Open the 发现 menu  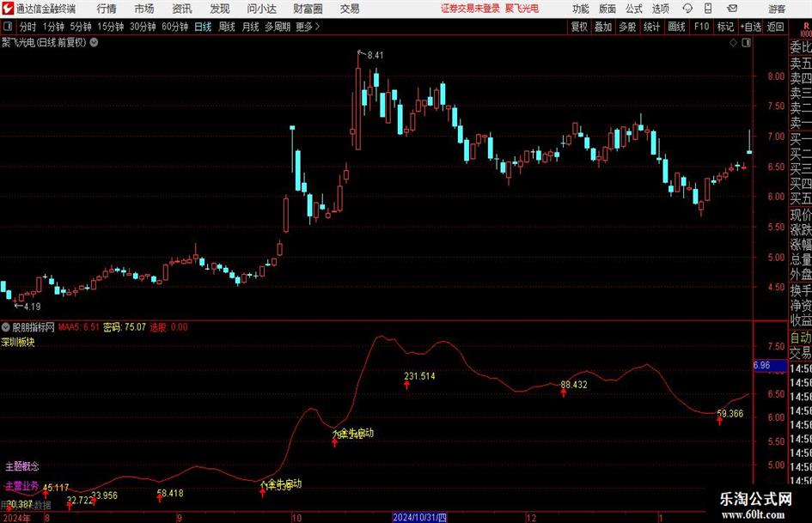coord(220,9)
